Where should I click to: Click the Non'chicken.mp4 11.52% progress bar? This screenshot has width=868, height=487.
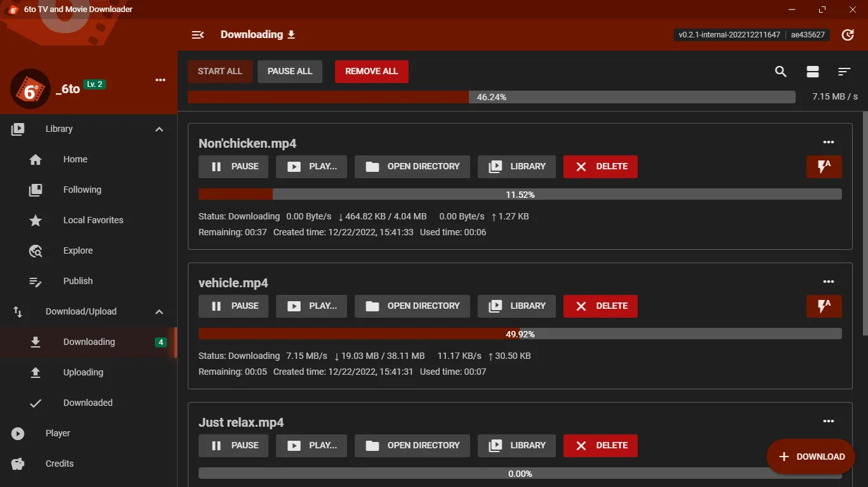(x=520, y=195)
